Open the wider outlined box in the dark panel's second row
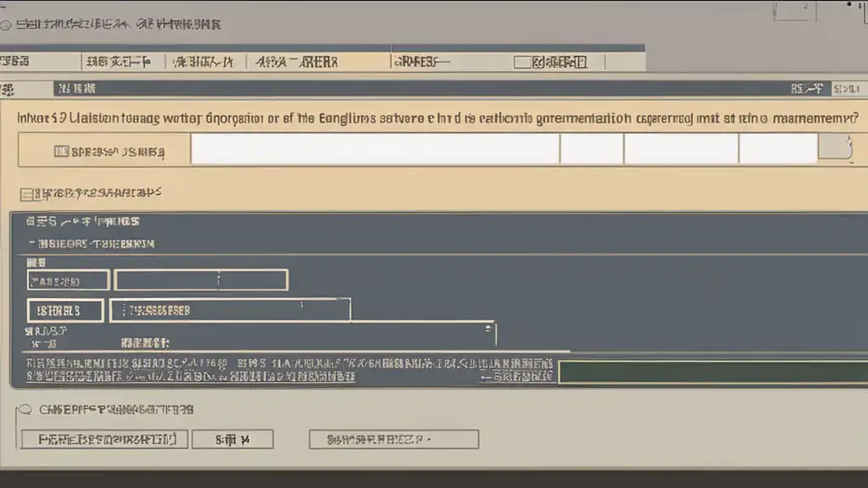 230,310
